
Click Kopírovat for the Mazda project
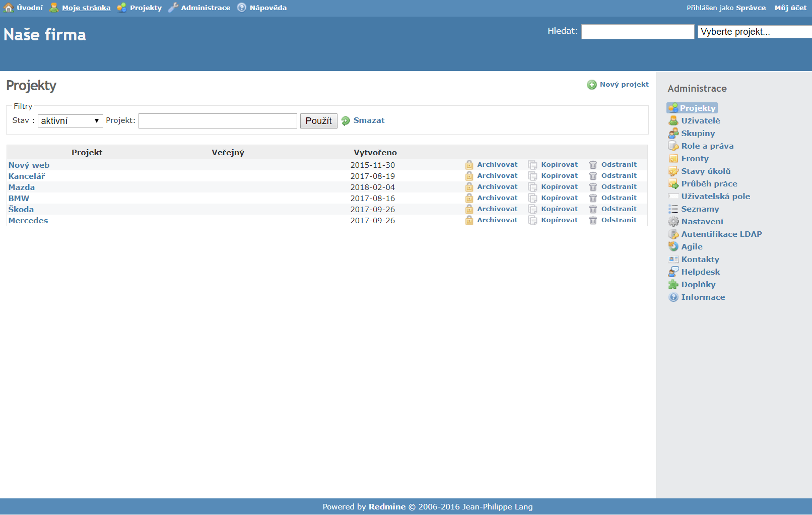point(559,187)
